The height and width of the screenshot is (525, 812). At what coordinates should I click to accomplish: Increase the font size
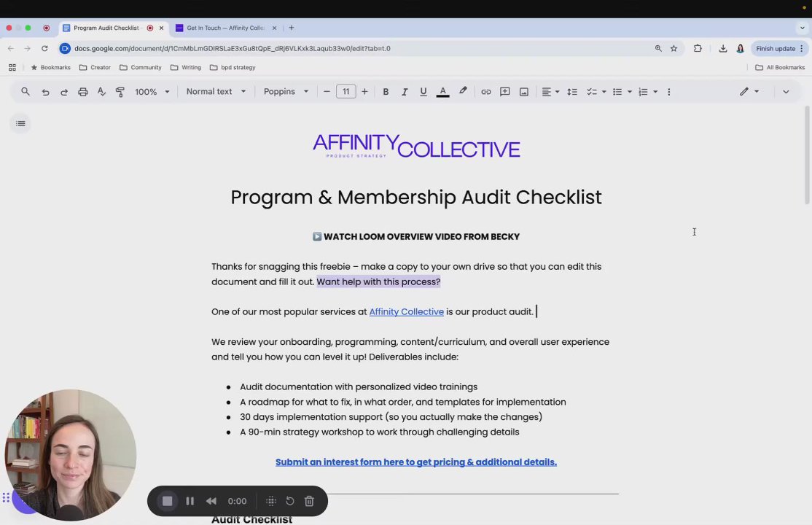364,92
